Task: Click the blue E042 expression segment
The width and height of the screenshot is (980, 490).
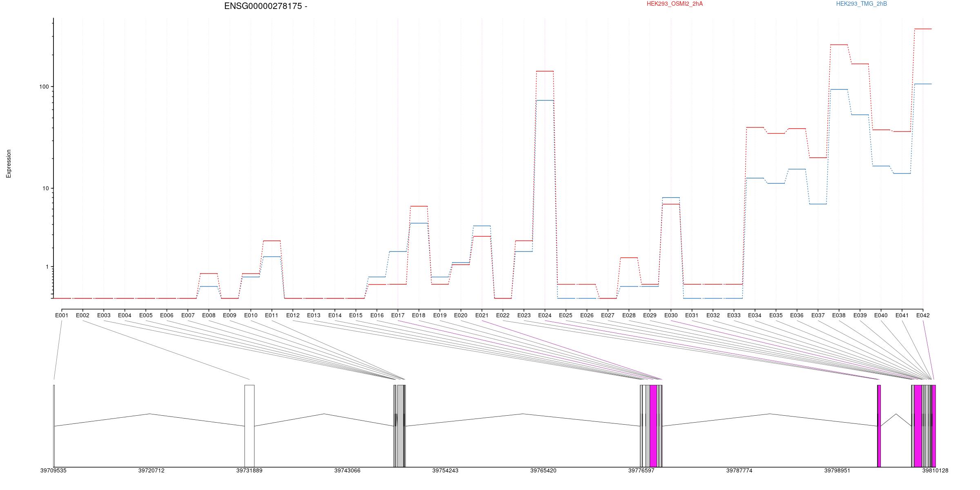Action: tap(923, 84)
